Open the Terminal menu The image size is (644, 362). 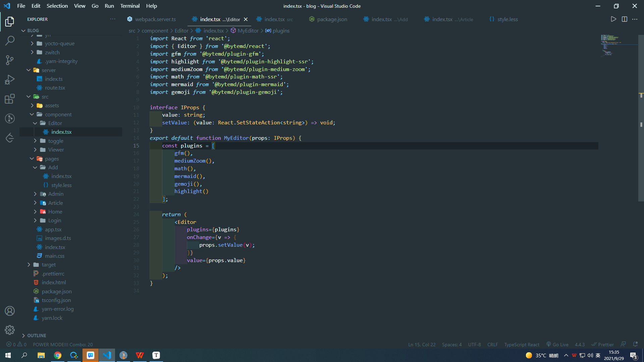[x=130, y=6]
